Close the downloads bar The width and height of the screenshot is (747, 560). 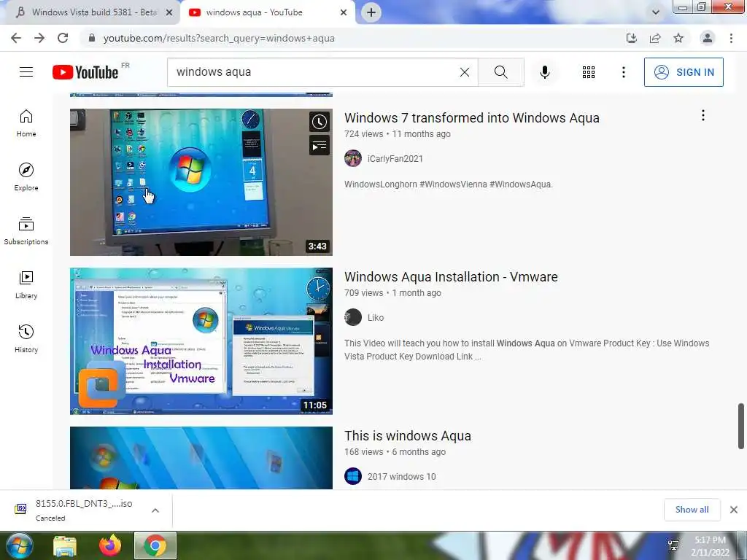click(x=734, y=510)
